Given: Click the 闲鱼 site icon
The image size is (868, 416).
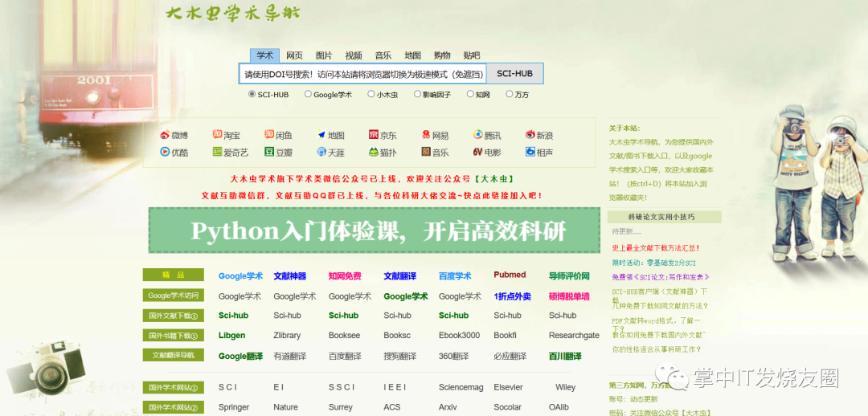Looking at the screenshot, I should coord(269,134).
